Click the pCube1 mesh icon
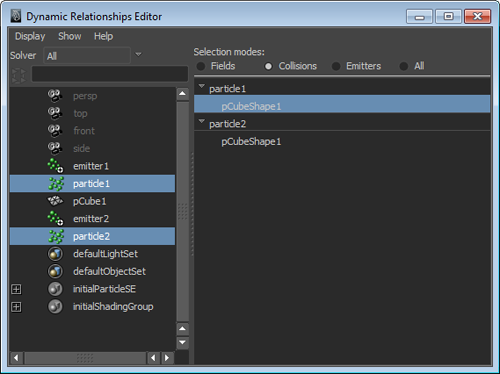Screen dimensions: 500x374 55,201
